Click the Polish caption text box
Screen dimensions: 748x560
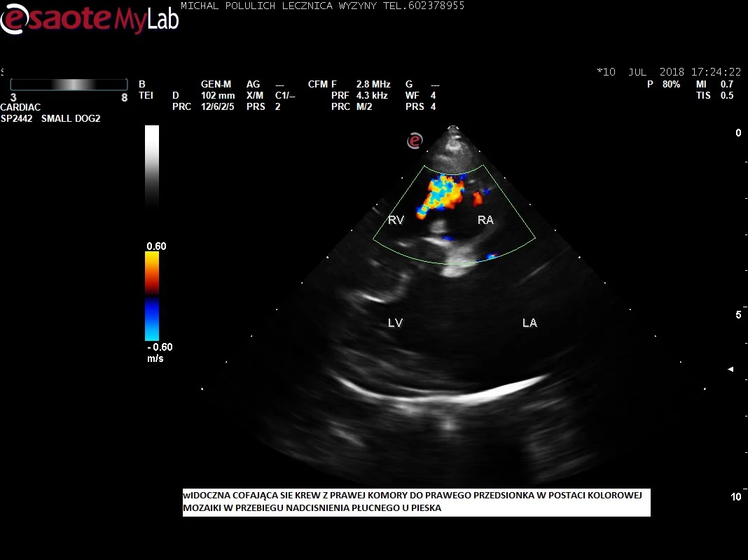[416, 502]
